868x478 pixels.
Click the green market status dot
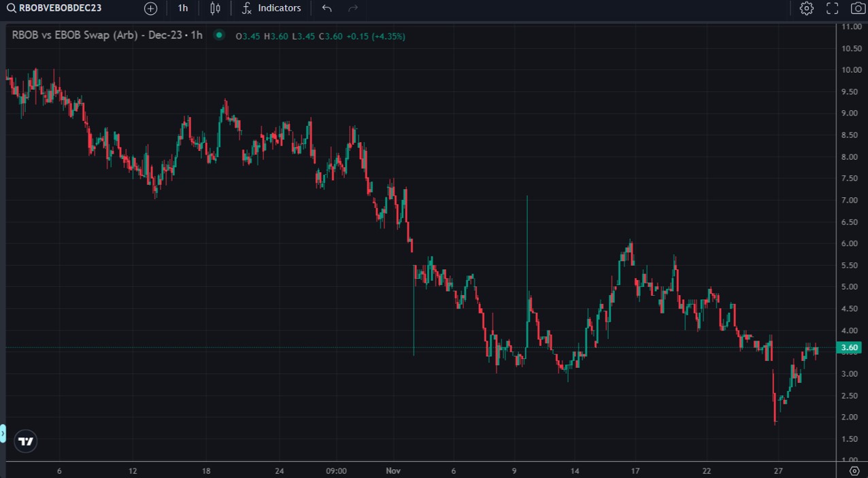[x=218, y=35]
